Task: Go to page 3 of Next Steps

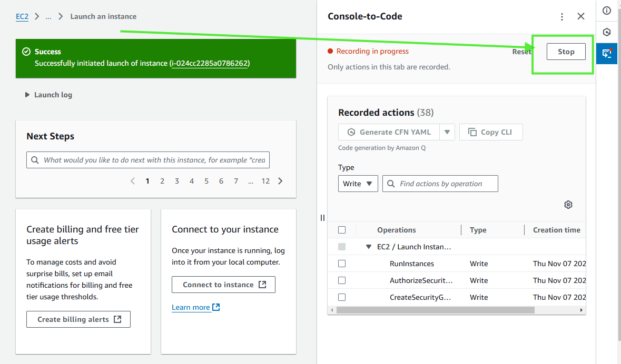Action: [177, 181]
